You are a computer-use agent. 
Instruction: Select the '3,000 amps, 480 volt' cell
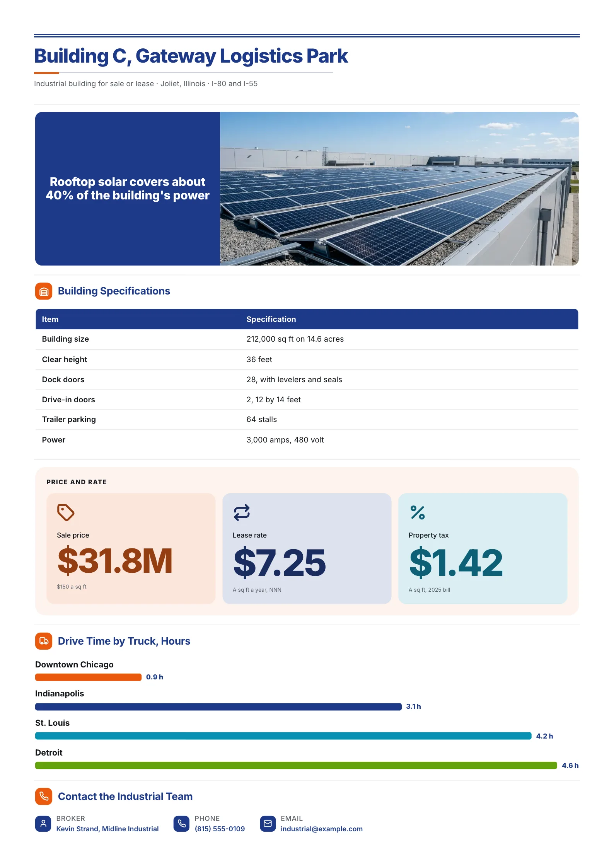285,440
